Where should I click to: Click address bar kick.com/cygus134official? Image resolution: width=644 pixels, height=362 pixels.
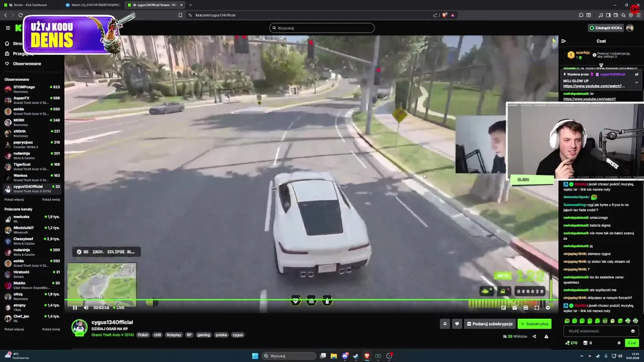pyautogui.click(x=215, y=15)
